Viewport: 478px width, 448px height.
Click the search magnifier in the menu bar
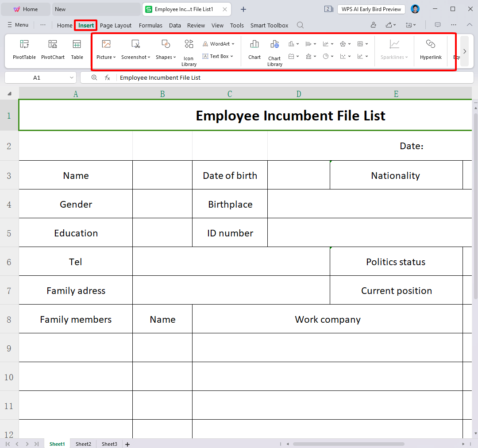pyautogui.click(x=300, y=25)
